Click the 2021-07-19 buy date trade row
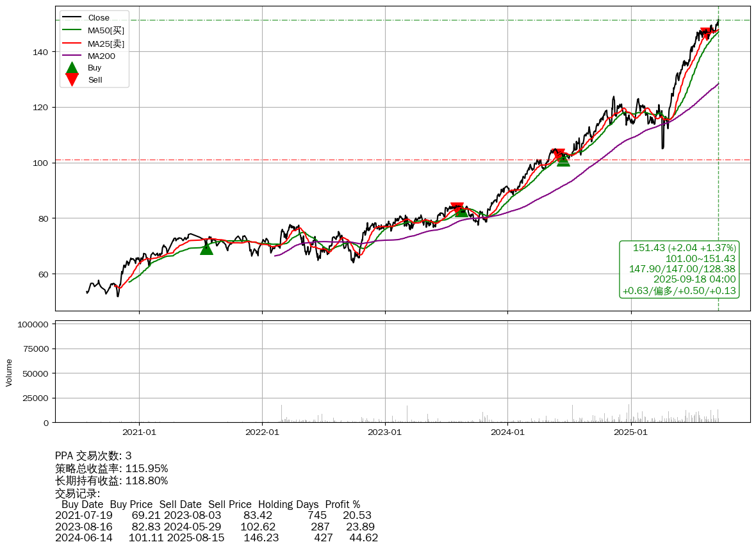 click(x=213, y=515)
